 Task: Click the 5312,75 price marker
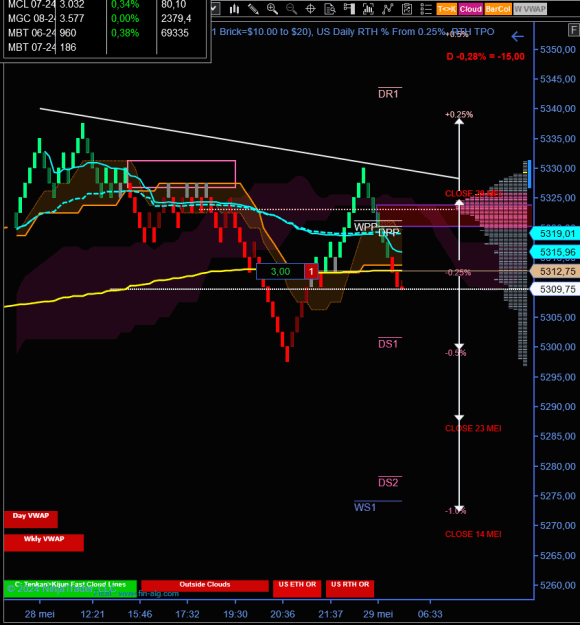click(x=555, y=271)
